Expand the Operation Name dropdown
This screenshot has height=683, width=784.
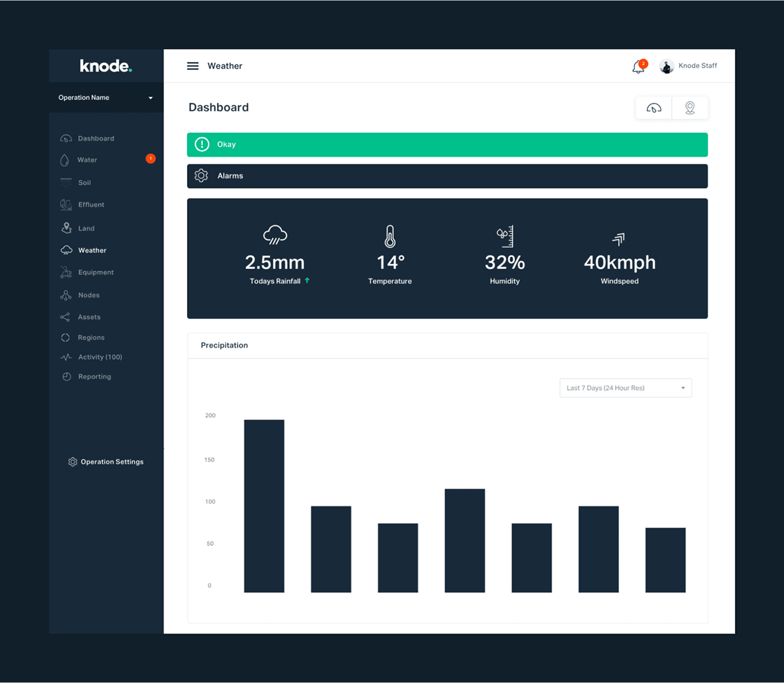click(150, 97)
